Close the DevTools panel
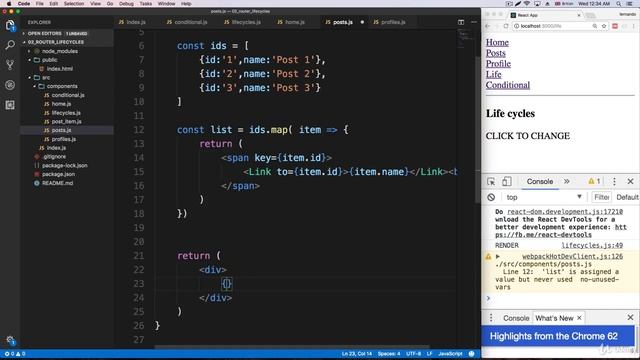 pos(630,181)
